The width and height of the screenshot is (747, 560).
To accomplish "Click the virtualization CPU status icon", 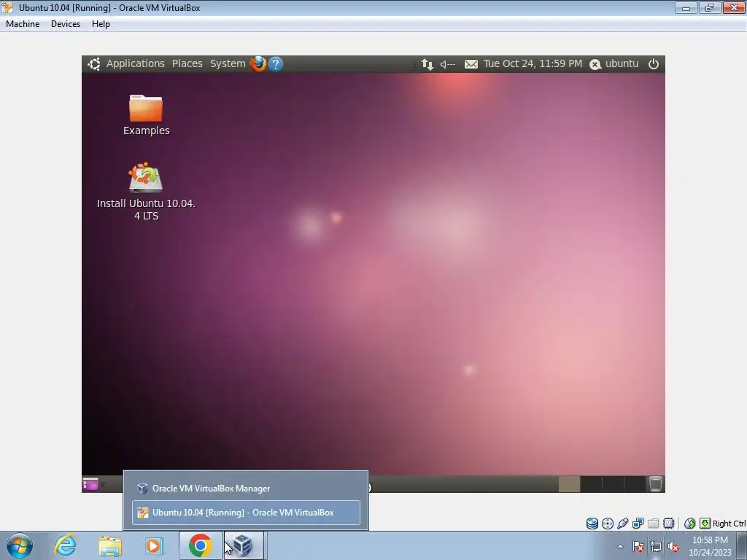I will point(668,524).
